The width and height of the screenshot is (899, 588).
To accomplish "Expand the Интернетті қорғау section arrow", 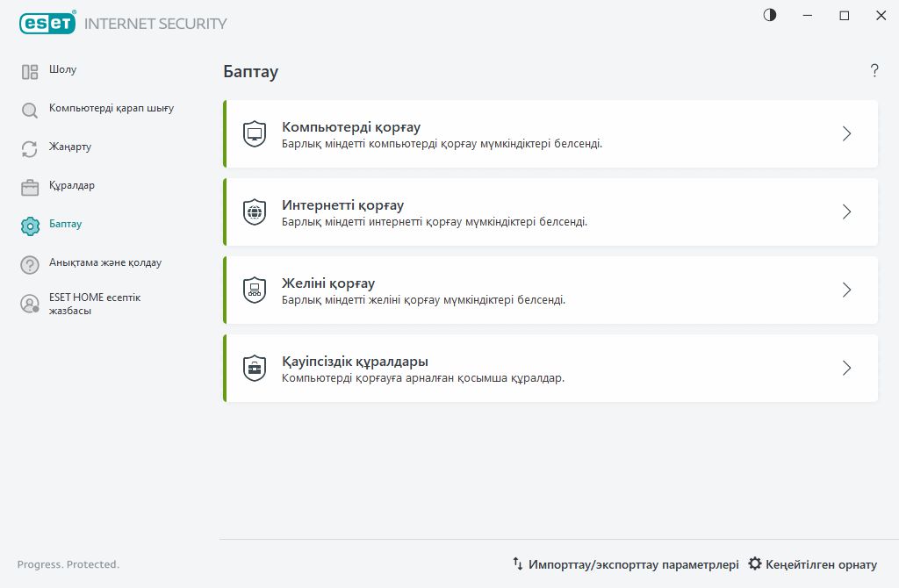I will pos(846,212).
